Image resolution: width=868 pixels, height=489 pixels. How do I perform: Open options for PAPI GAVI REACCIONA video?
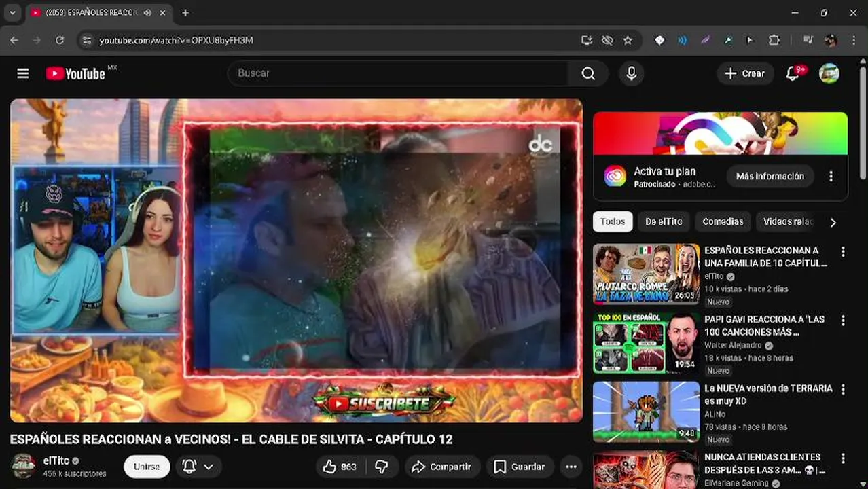point(843,321)
